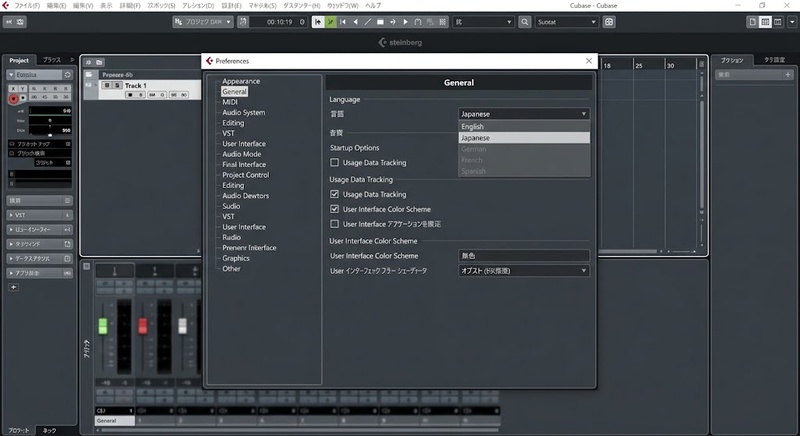The width and height of the screenshot is (800, 436).
Task: Close the Preferences dialog
Action: 589,61
